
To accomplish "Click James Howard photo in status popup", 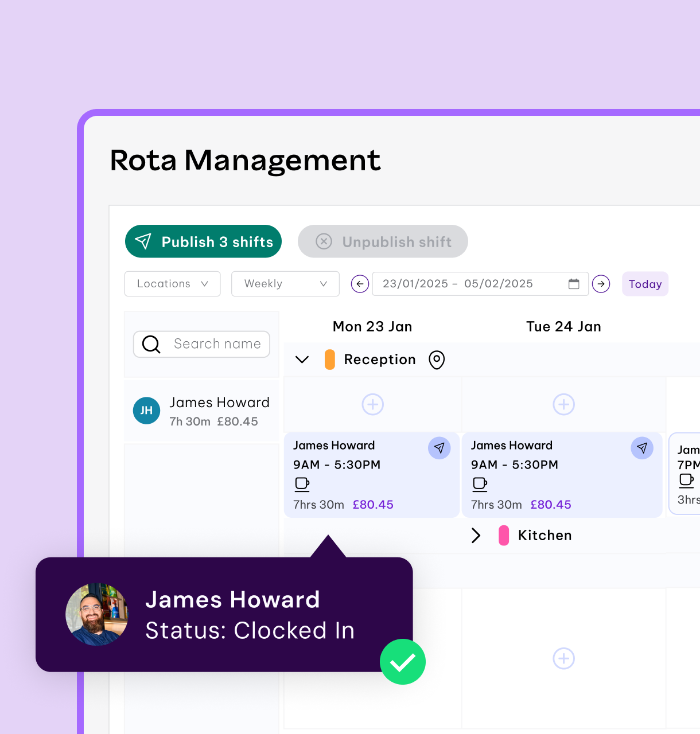I will (97, 615).
